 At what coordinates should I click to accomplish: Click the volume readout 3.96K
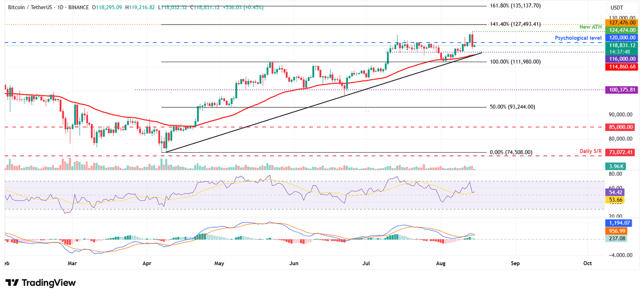tap(615, 166)
